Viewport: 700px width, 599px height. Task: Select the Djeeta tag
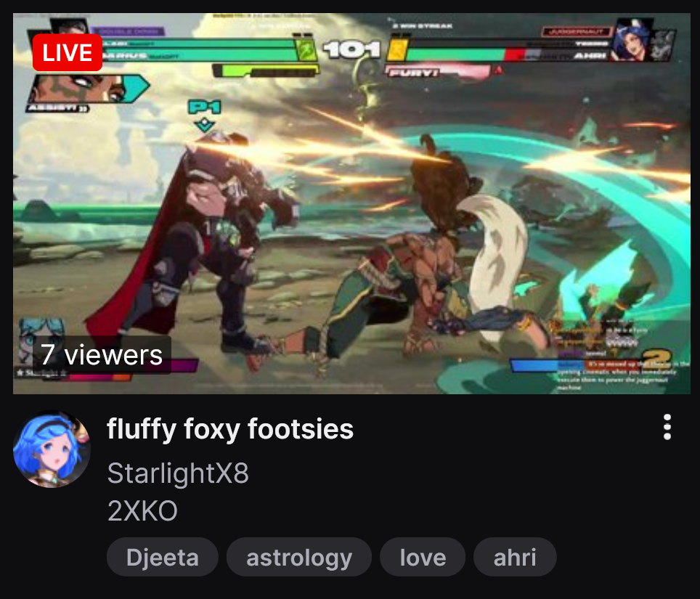click(x=163, y=557)
